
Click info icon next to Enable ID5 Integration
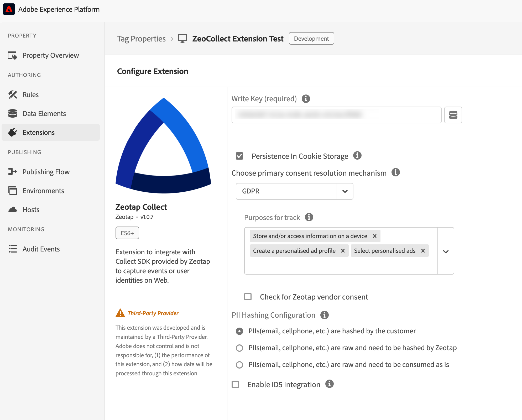pos(329,384)
